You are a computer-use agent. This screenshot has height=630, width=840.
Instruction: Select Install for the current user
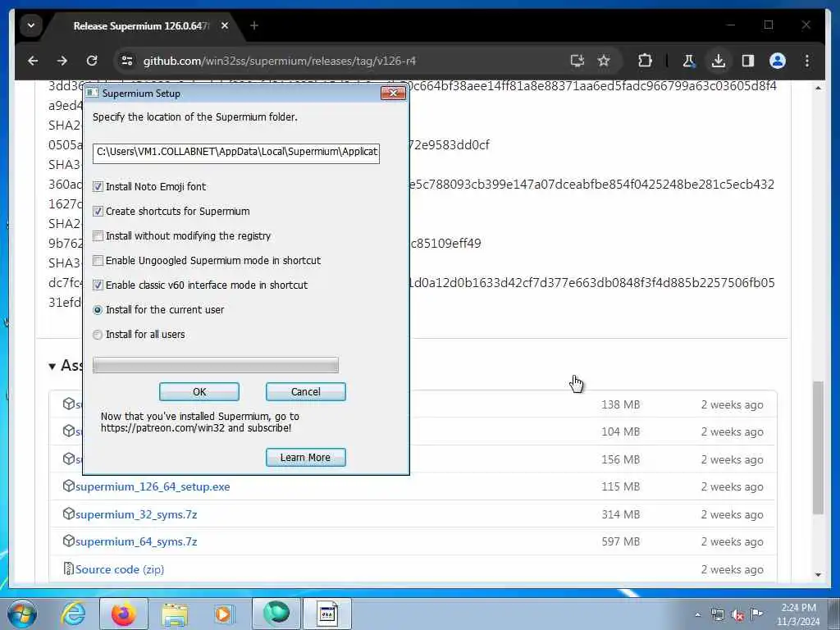(98, 309)
